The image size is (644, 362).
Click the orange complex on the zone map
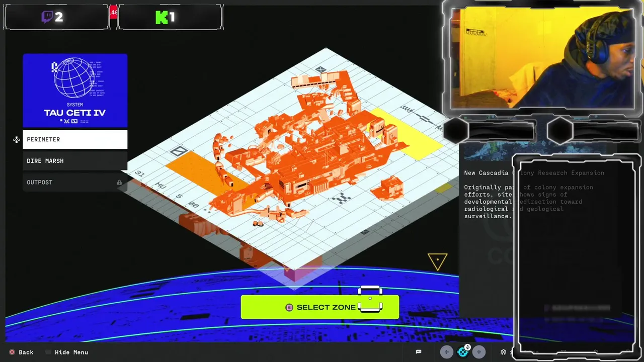point(312,151)
